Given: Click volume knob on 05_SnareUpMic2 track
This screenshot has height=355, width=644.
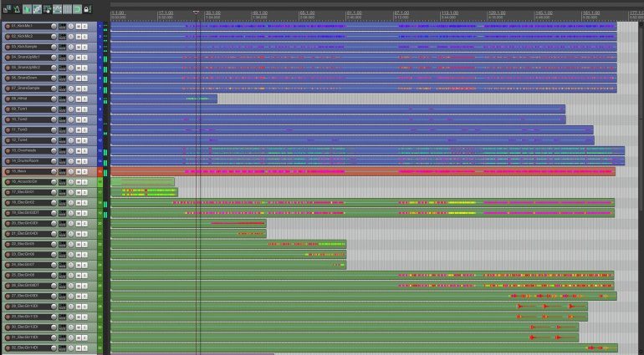Looking at the screenshot, I should click(x=54, y=68).
